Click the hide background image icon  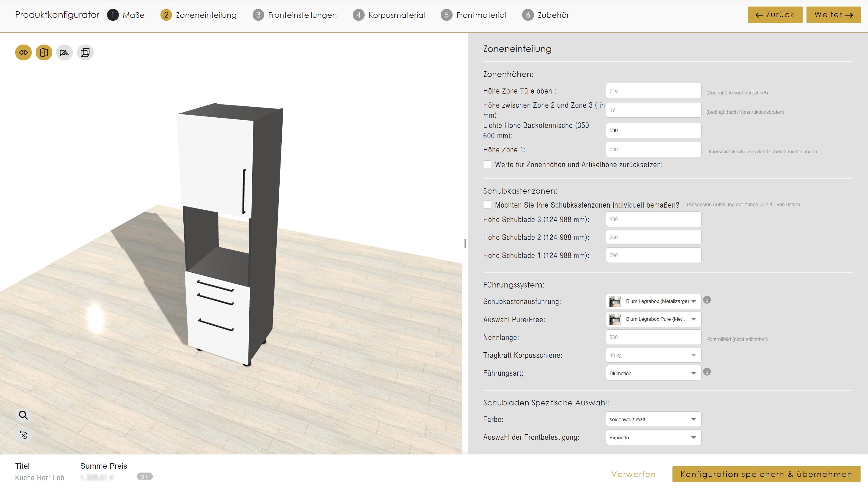[64, 53]
